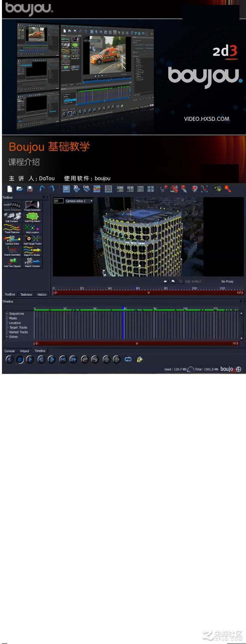Click the boujou globe icon in status bar

[239, 369]
